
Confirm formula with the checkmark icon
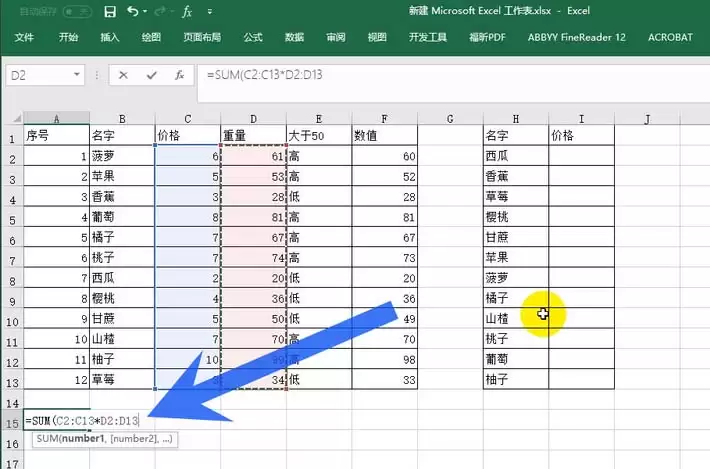click(x=152, y=75)
